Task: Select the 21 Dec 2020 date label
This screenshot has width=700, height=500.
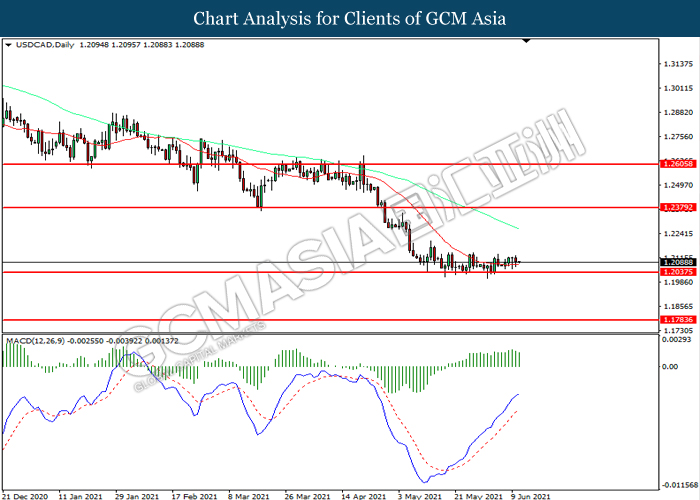Action: pyautogui.click(x=24, y=494)
